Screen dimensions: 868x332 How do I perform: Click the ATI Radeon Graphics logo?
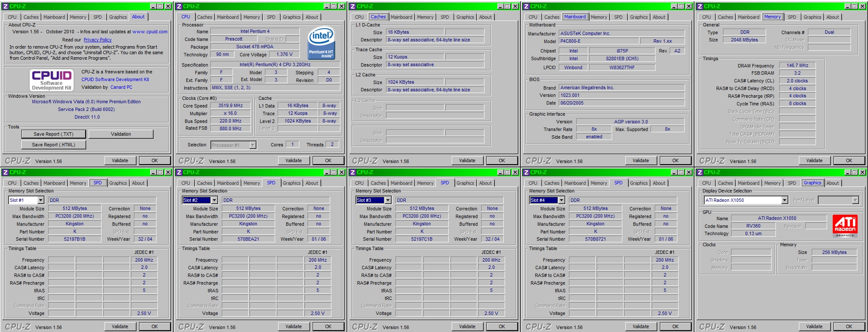845,226
